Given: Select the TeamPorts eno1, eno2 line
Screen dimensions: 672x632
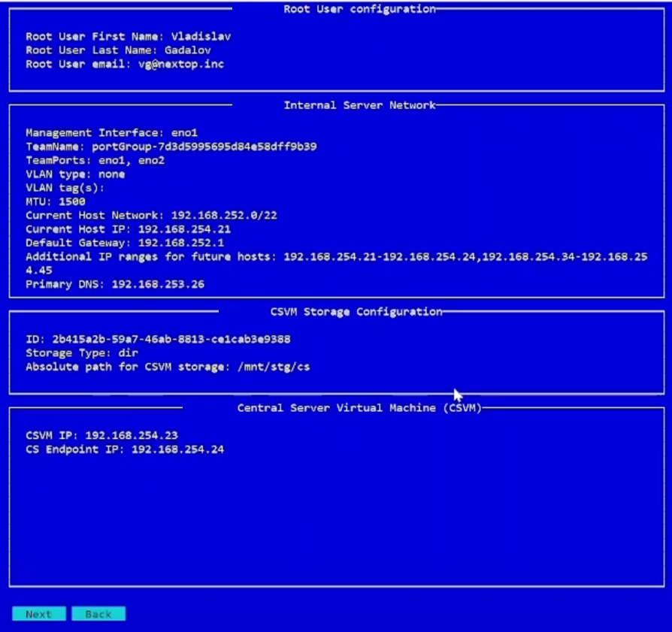Looking at the screenshot, I should click(95, 161).
